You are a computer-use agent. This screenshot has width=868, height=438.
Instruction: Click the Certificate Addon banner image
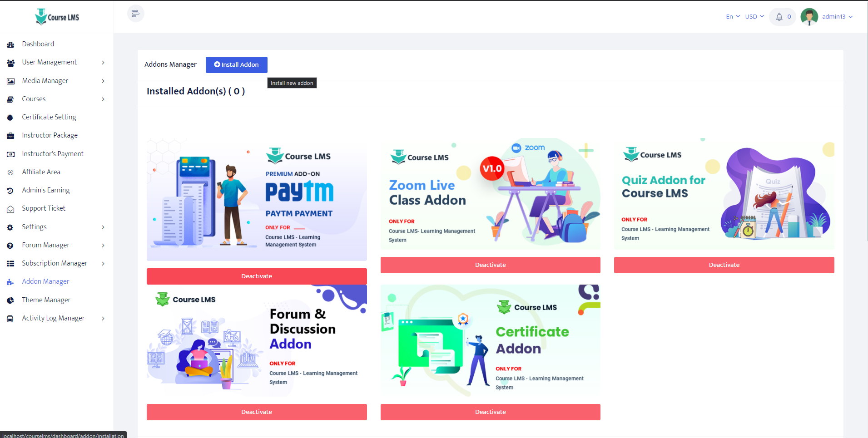(x=491, y=341)
